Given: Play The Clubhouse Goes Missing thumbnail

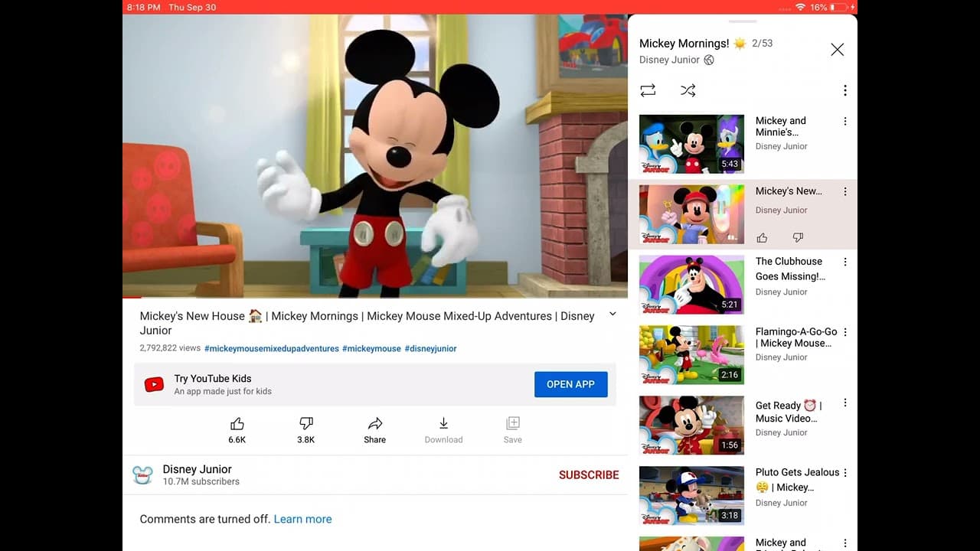Looking at the screenshot, I should (x=691, y=285).
